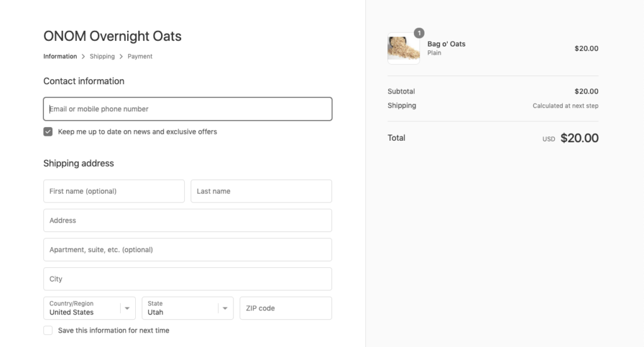Click the Address input field
Screen dimensions: 644x347
(x=187, y=221)
